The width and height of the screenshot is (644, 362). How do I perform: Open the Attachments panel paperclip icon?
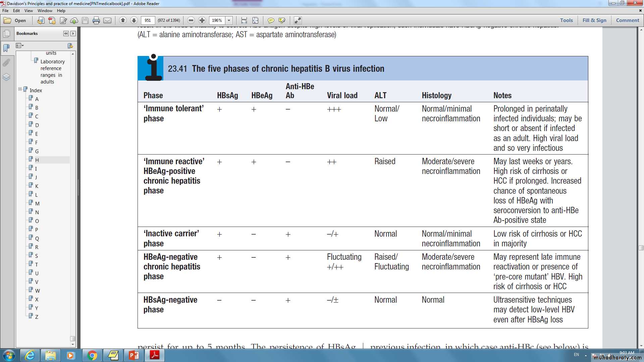coord(6,63)
